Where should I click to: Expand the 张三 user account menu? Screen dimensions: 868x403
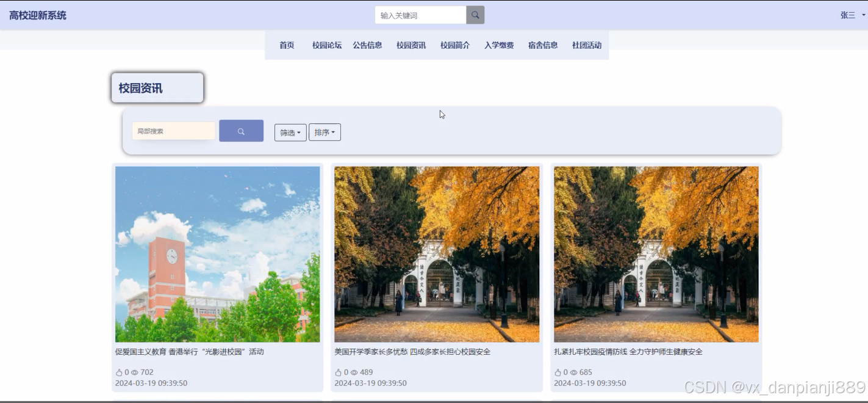[x=853, y=15]
